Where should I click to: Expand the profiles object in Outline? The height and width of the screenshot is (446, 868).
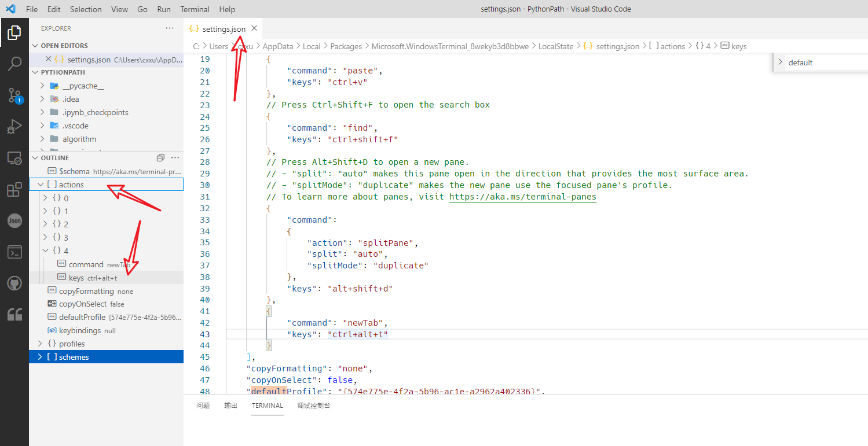pos(40,344)
